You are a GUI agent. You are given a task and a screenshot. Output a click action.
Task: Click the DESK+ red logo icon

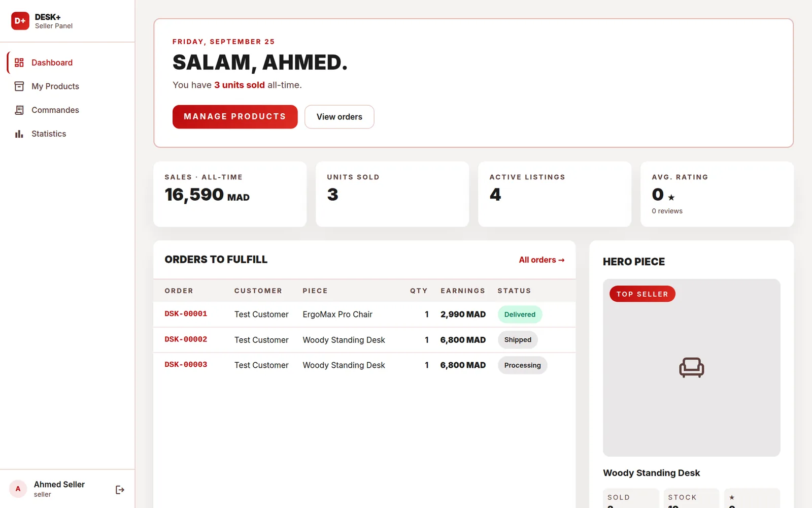(20, 21)
